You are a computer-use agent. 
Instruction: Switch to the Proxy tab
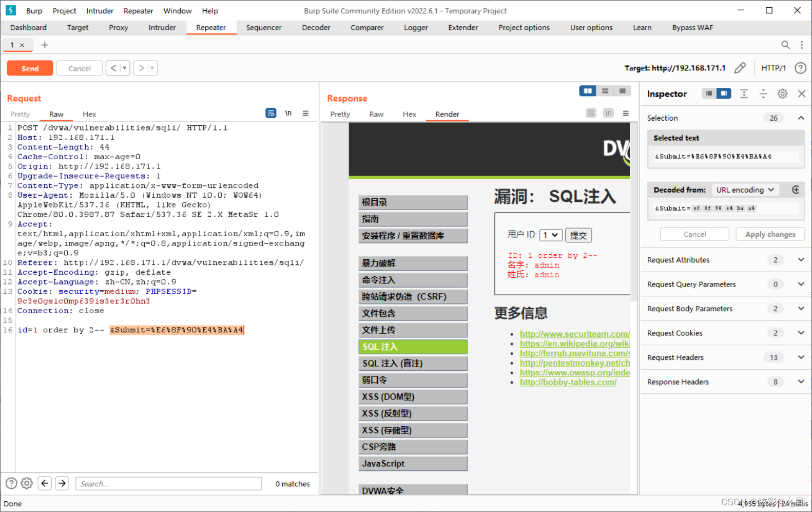pyautogui.click(x=119, y=28)
